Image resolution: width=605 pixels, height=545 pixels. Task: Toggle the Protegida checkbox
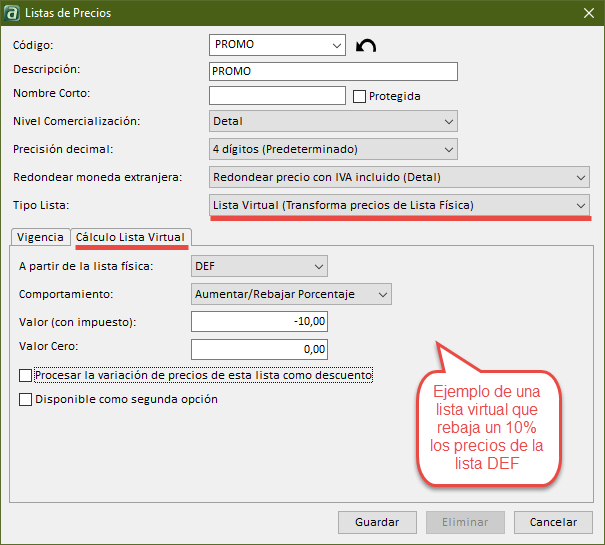coord(360,97)
